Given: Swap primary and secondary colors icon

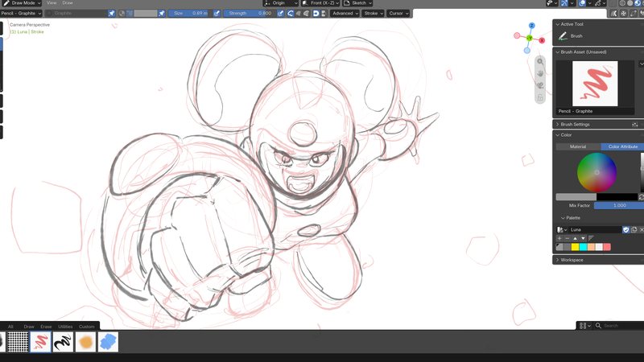Looking at the screenshot, I should pyautogui.click(x=641, y=197).
